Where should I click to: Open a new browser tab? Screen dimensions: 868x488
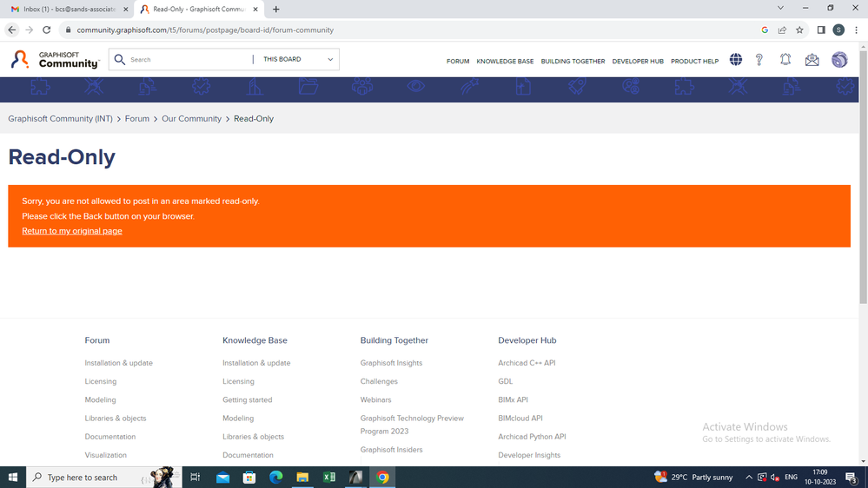click(x=275, y=9)
